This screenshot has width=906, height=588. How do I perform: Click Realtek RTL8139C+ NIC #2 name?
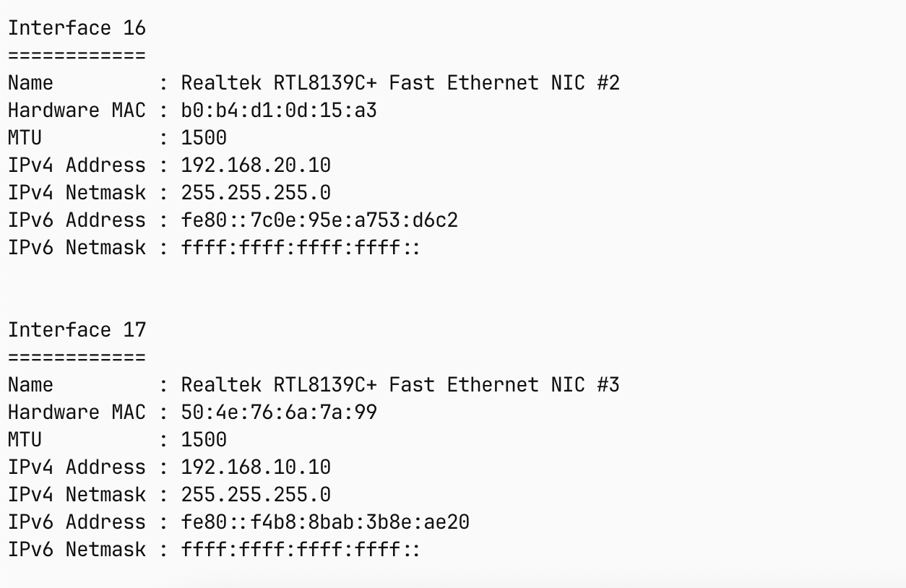[x=400, y=83]
